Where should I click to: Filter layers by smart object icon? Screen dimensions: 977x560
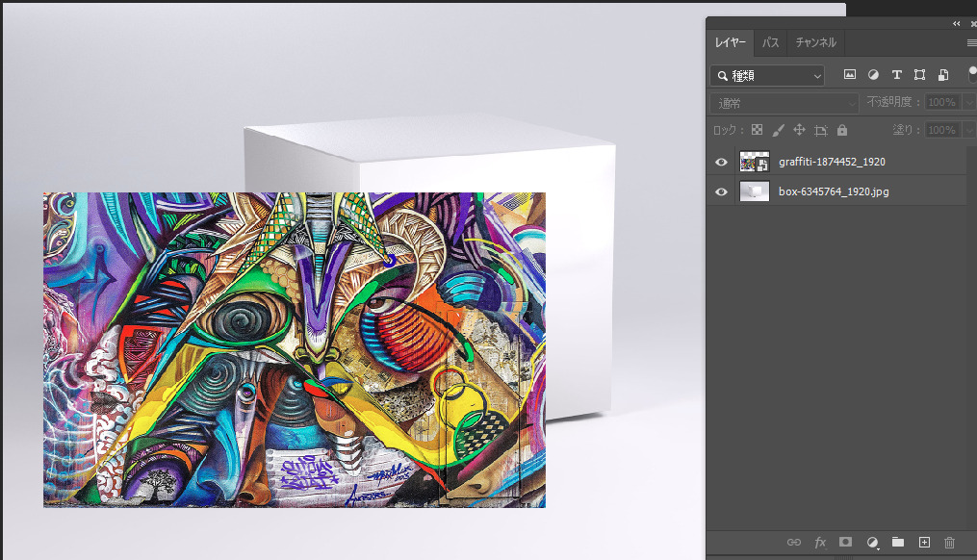click(x=943, y=75)
